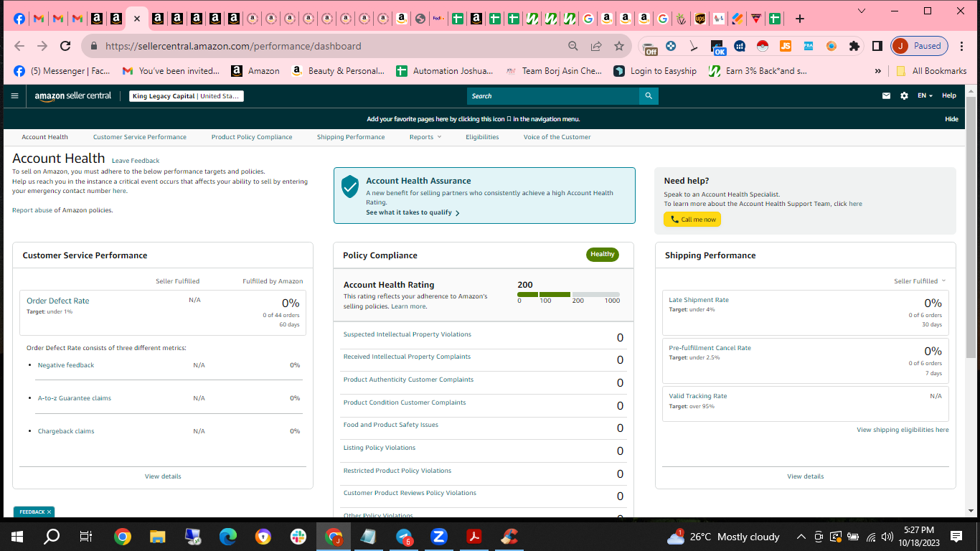Open the Seller Central hamburger navigation menu
980x551 pixels.
pos(14,95)
